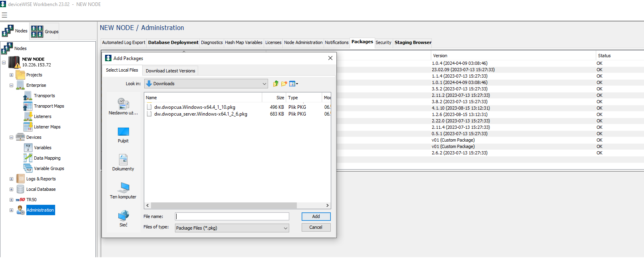The width and height of the screenshot is (644, 258).
Task: Switch to the Staging Browser tab
Action: pyautogui.click(x=413, y=42)
